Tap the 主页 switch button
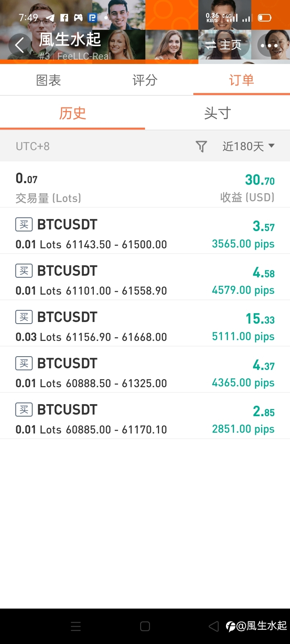The width and height of the screenshot is (290, 644). tap(224, 45)
